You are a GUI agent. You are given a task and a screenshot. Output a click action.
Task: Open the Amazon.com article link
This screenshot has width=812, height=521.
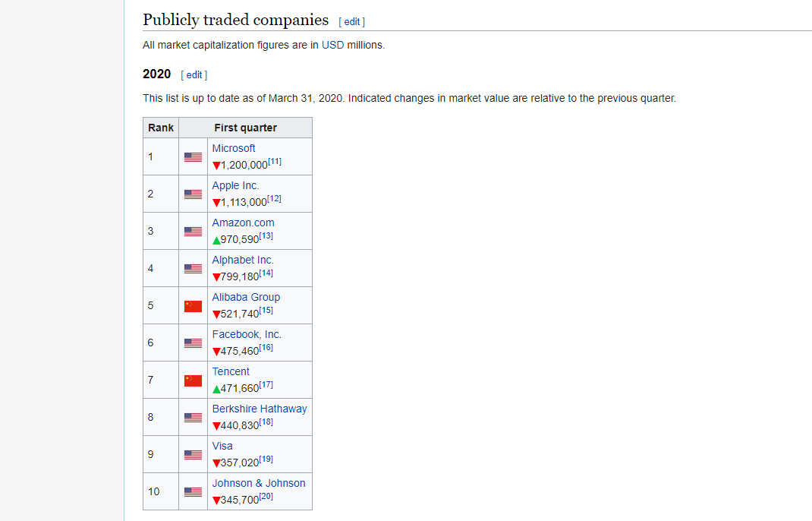coord(243,223)
